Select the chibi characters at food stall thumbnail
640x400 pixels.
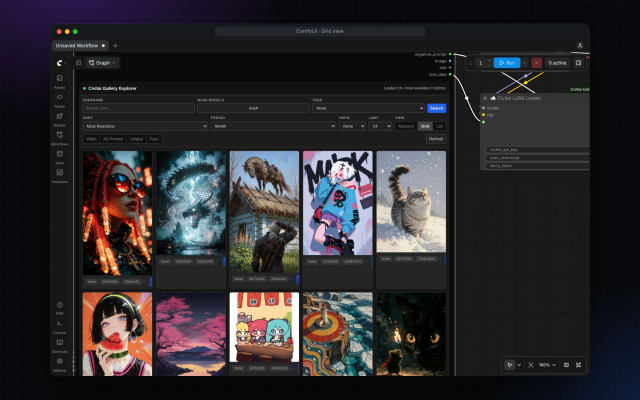(264, 327)
